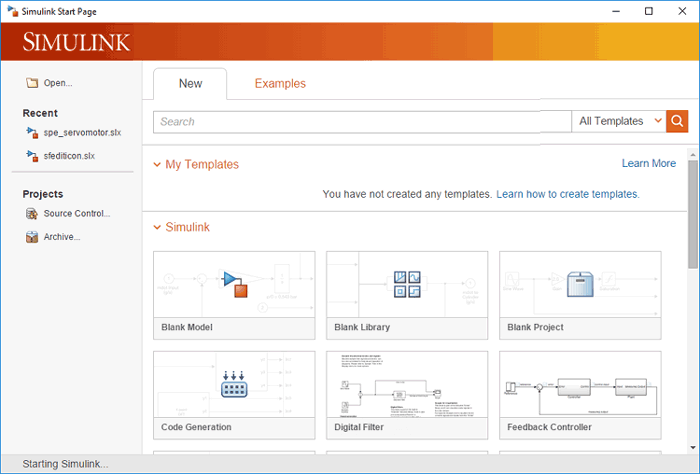Minimize the Simulink Start Page window
Image resolution: width=700 pixels, height=474 pixels.
click(616, 11)
